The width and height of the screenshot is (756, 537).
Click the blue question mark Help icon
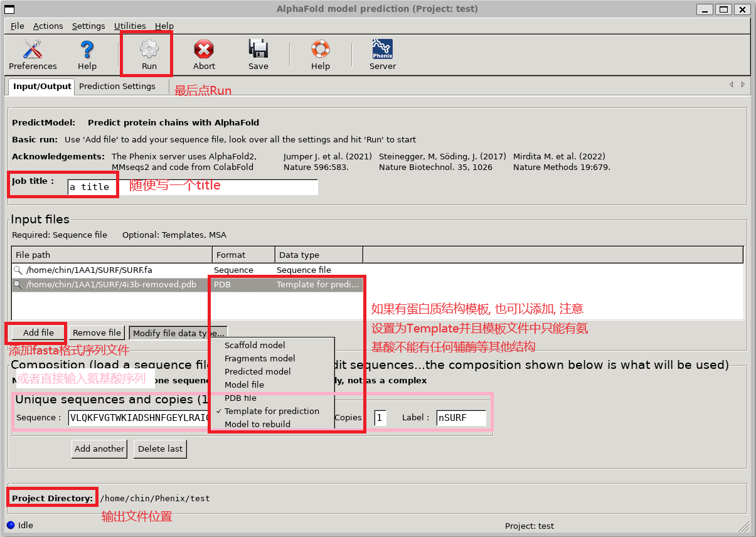[x=87, y=55]
